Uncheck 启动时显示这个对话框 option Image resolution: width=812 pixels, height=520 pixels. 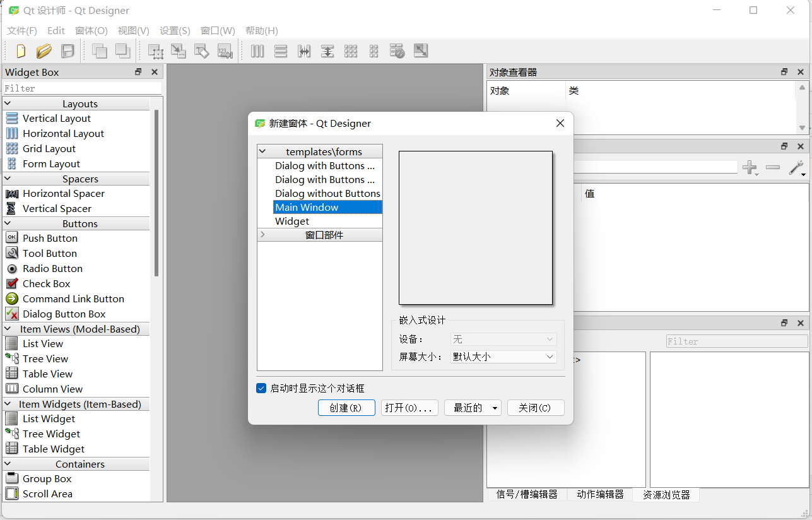[x=261, y=388]
